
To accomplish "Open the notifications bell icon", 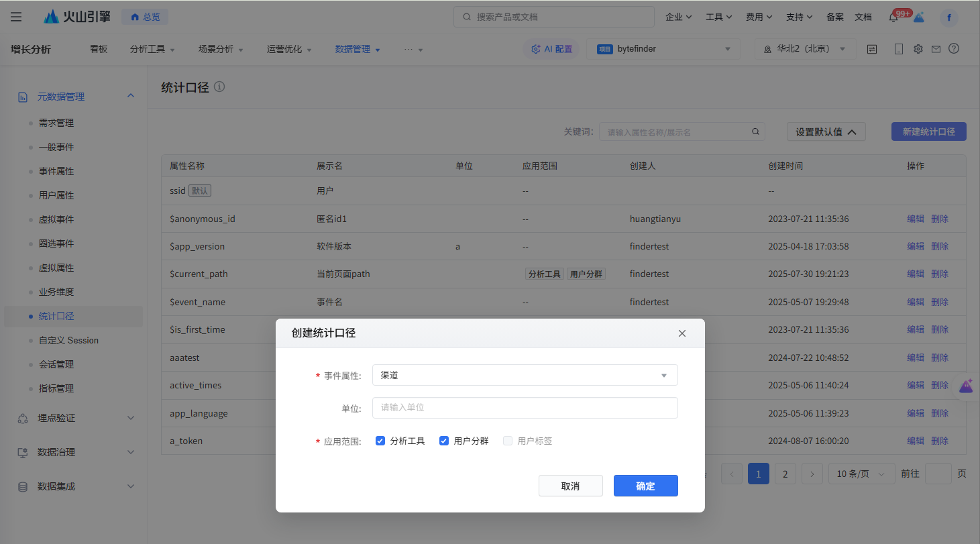I will click(x=893, y=17).
